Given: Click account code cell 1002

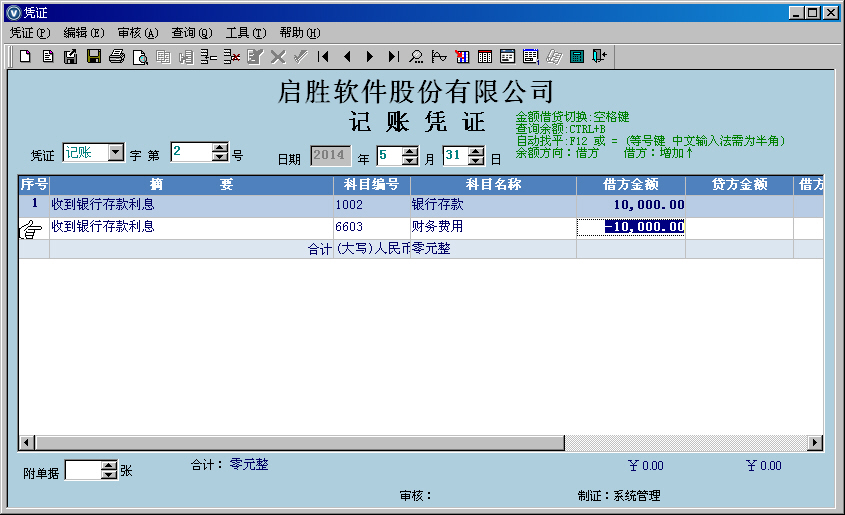Looking at the screenshot, I should [x=372, y=205].
